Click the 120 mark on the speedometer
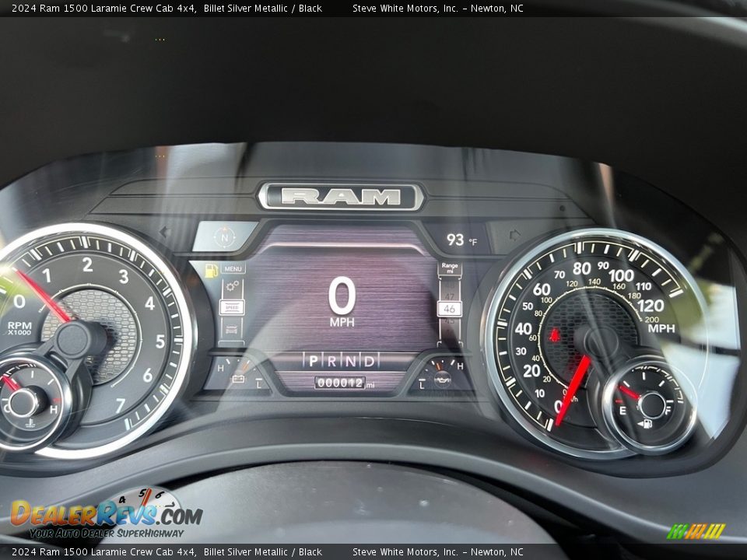The width and height of the screenshot is (747, 560). coord(651,306)
